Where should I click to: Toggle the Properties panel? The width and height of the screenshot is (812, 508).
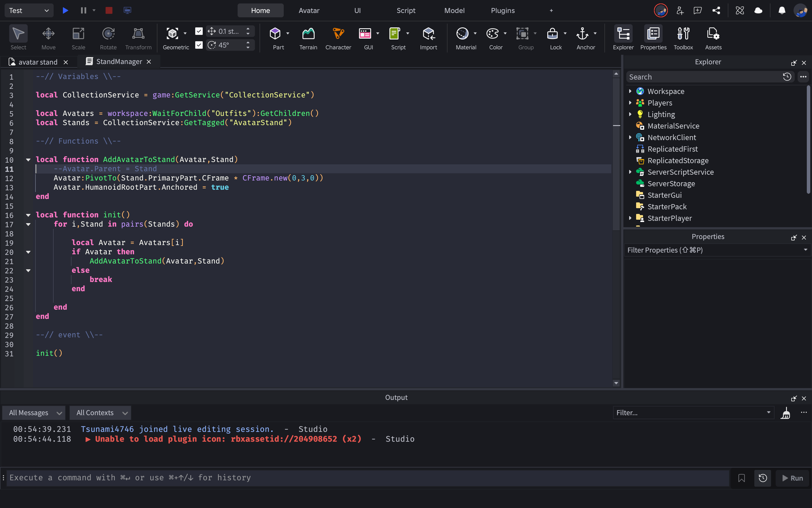(653, 37)
